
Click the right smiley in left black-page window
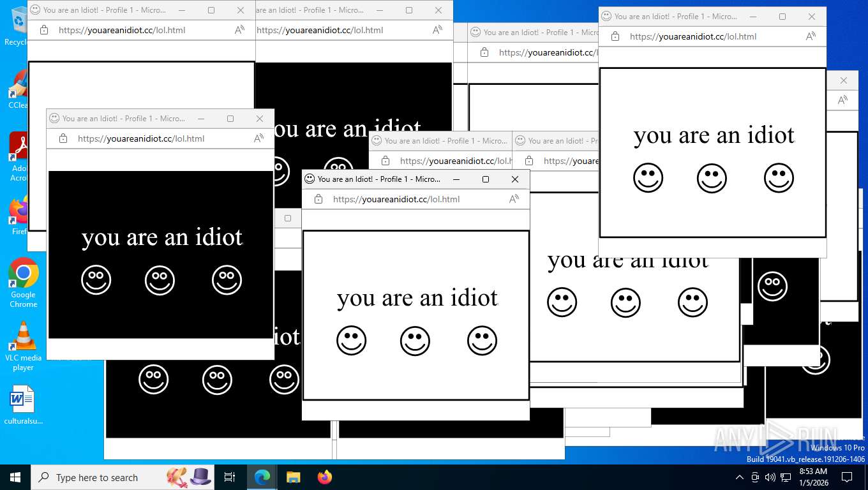227,280
